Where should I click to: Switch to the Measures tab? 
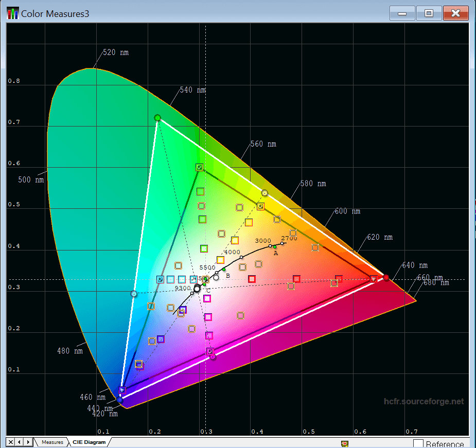coord(52,442)
